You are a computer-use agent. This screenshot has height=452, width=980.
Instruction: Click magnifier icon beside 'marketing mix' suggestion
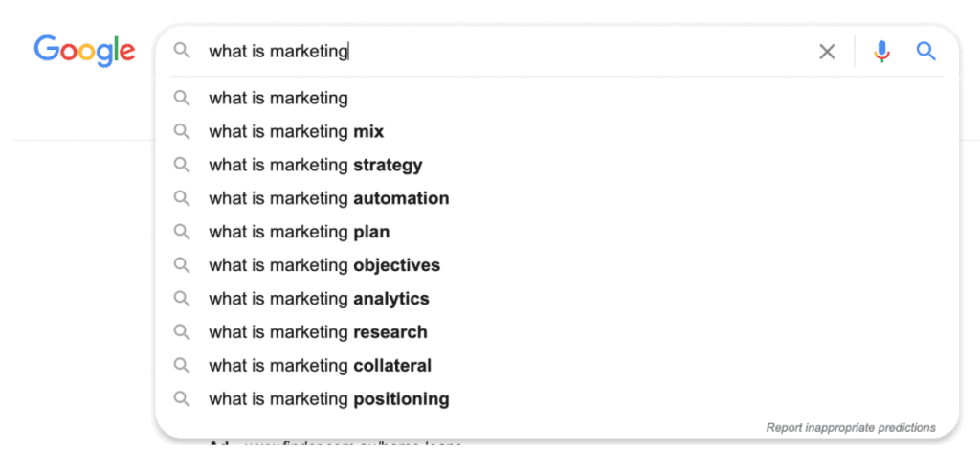(x=182, y=131)
